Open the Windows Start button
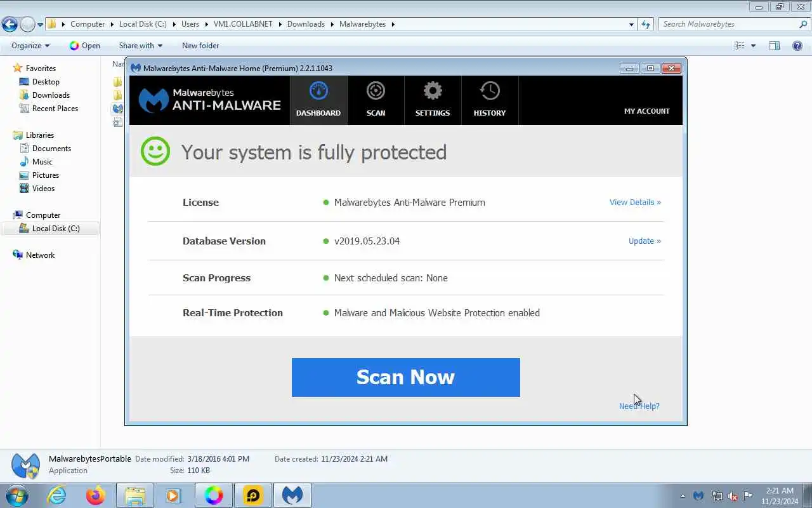Image resolution: width=812 pixels, height=508 pixels. [16, 495]
